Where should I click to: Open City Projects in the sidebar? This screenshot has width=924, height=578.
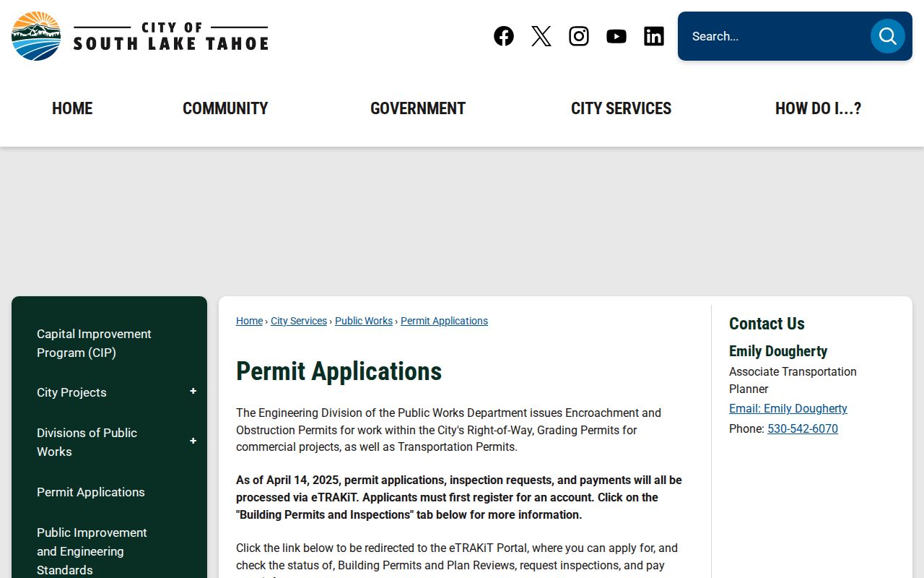(x=71, y=392)
